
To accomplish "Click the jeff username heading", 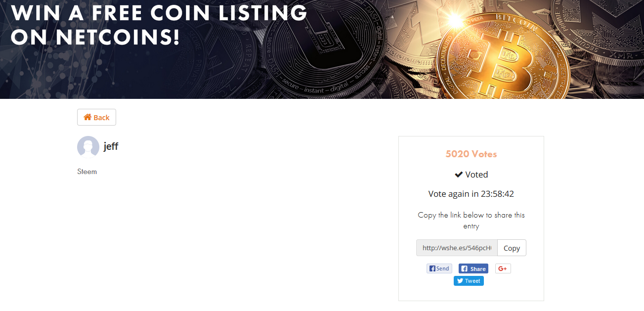I will pyautogui.click(x=111, y=146).
